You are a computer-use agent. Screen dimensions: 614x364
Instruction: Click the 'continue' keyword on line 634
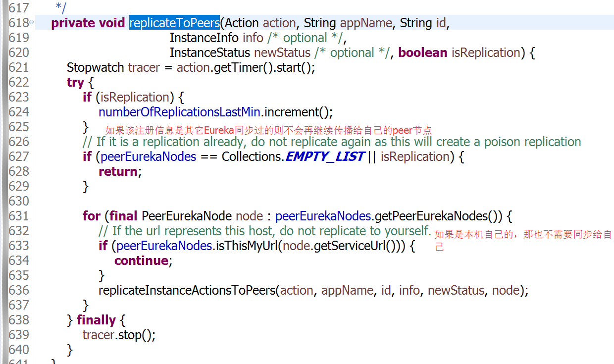pos(142,260)
